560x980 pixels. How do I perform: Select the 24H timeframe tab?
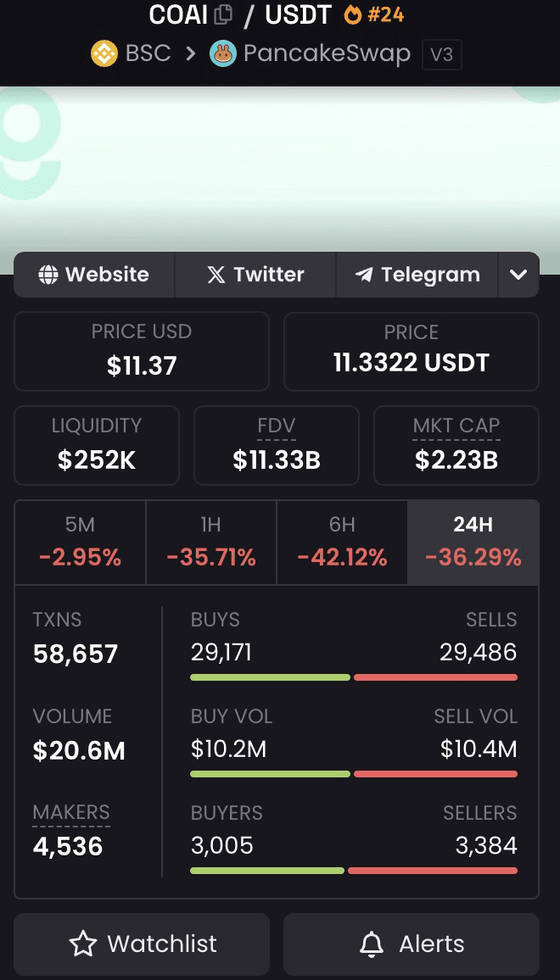(473, 543)
